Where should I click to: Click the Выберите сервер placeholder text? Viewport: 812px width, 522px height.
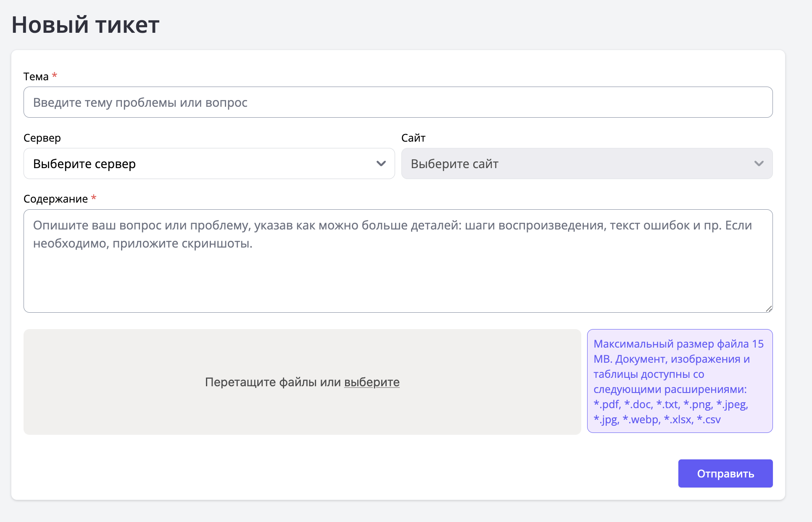[x=84, y=163]
